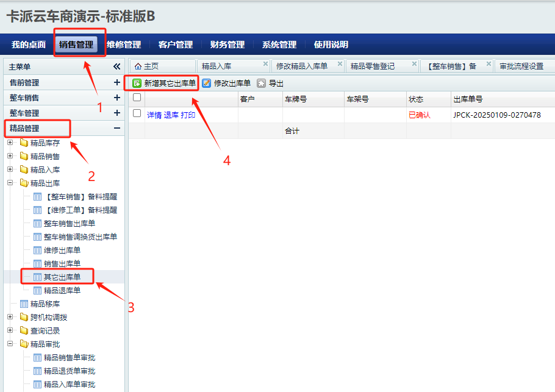Click the 打印 link in the row
The image size is (555, 392).
188,115
